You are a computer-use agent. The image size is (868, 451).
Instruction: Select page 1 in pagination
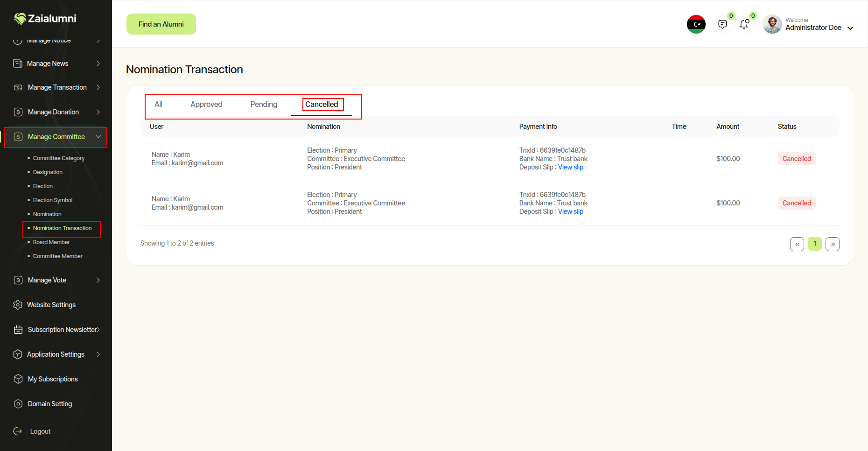coord(815,244)
